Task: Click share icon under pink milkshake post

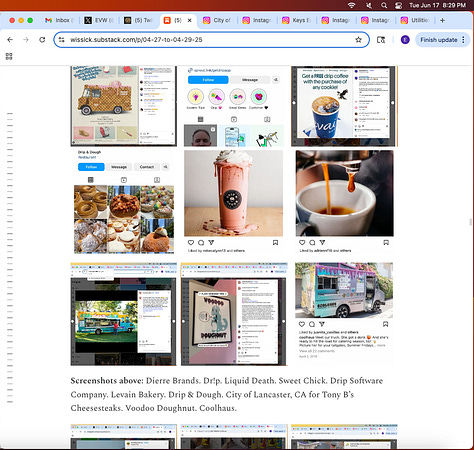Action: point(211,243)
